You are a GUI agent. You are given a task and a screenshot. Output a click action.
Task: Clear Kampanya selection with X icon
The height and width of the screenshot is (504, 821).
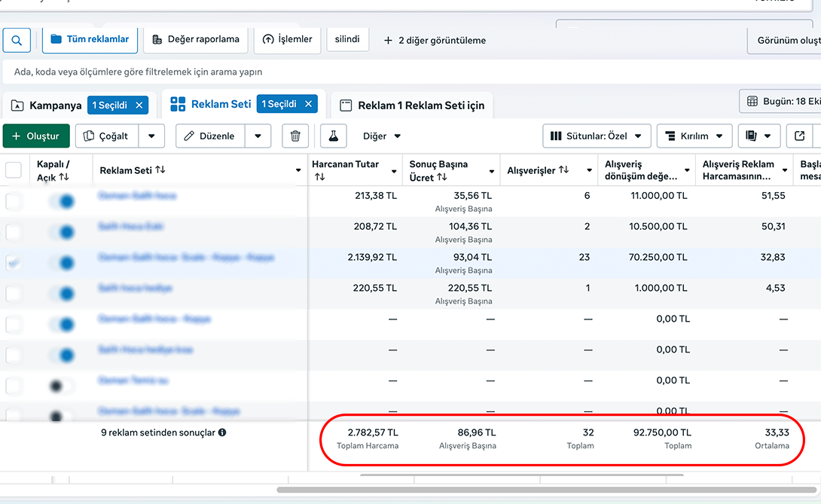pyautogui.click(x=139, y=105)
